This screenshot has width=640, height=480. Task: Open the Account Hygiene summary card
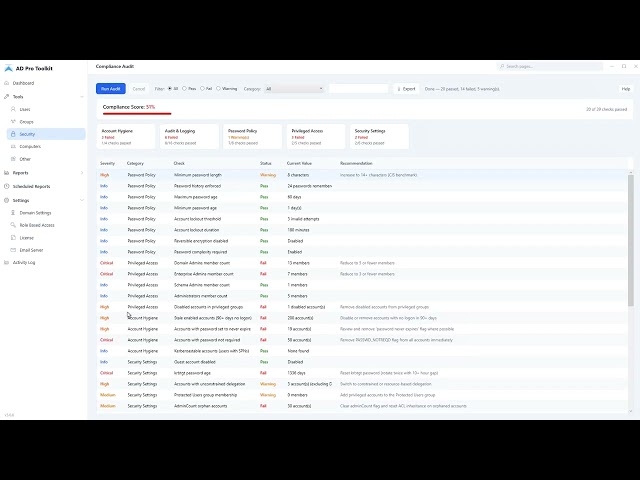(x=126, y=137)
